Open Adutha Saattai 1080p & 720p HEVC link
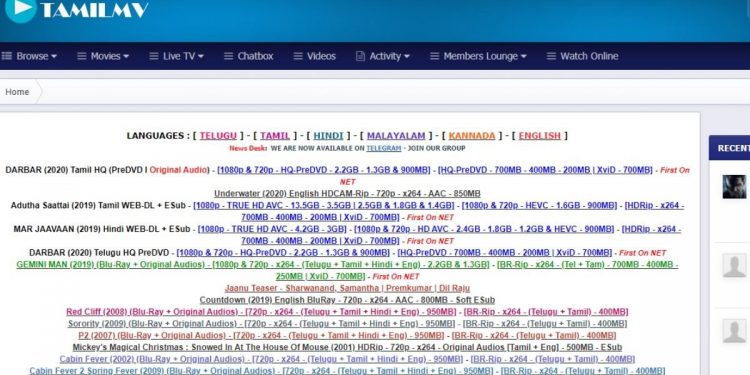 click(540, 206)
